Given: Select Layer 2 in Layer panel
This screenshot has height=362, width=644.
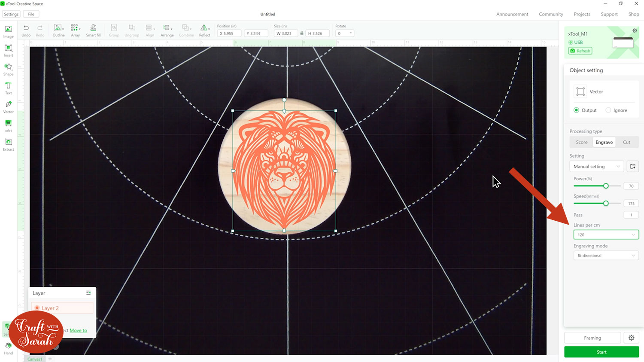Looking at the screenshot, I should 62,308.
